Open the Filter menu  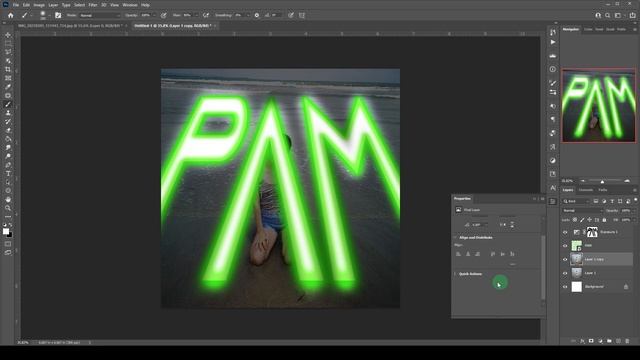tap(93, 5)
